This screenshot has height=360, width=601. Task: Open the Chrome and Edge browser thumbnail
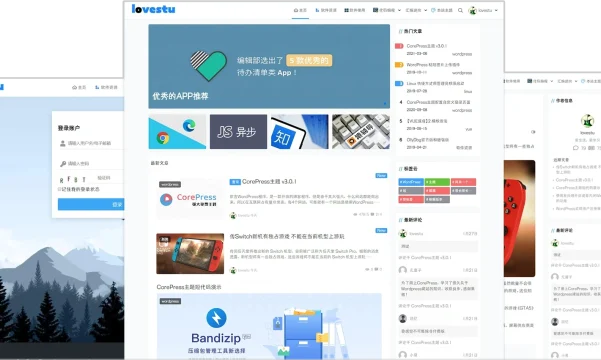point(177,132)
